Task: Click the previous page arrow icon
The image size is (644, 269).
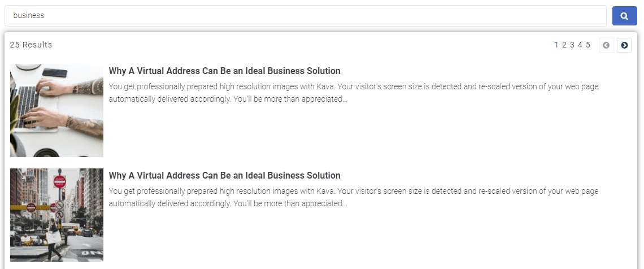Action: click(606, 45)
